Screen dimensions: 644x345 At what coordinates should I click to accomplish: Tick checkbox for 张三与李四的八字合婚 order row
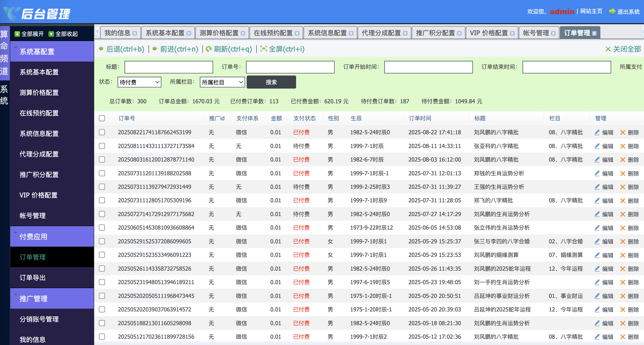coord(102,241)
